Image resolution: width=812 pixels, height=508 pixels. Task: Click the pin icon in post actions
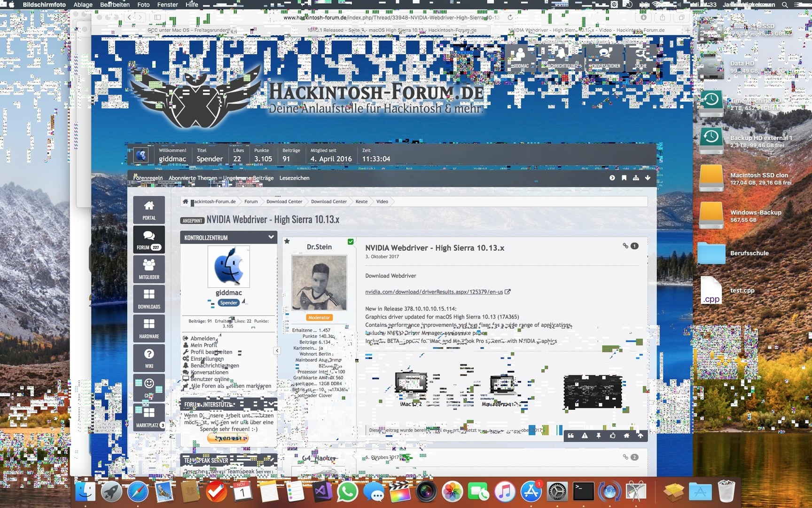[x=599, y=436]
